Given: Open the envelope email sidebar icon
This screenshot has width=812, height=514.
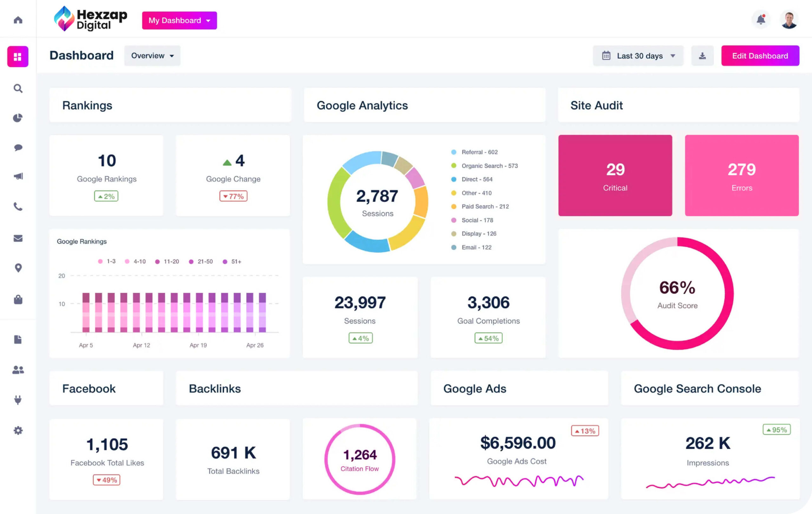Looking at the screenshot, I should (x=18, y=239).
